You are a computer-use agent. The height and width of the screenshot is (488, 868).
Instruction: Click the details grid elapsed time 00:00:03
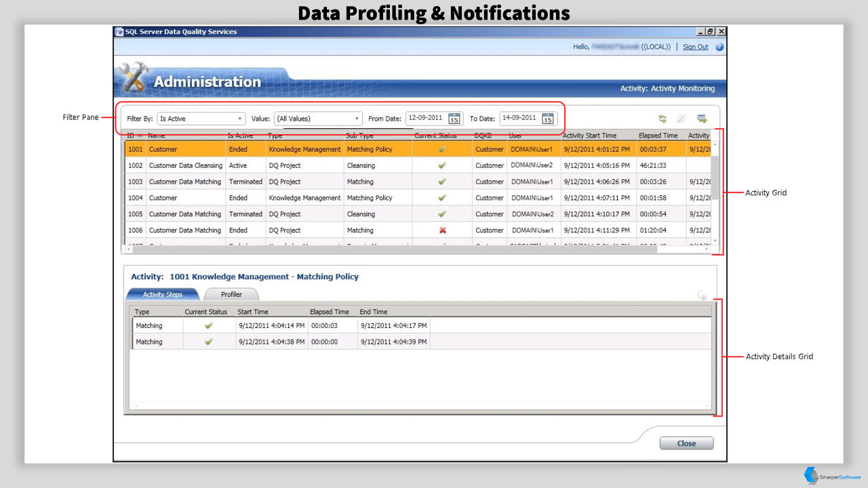[x=323, y=325]
